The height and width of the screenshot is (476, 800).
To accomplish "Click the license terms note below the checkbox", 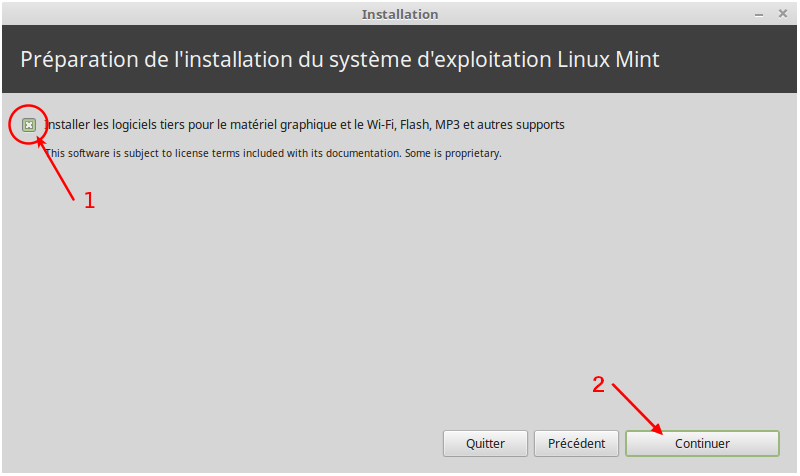I will (273, 154).
